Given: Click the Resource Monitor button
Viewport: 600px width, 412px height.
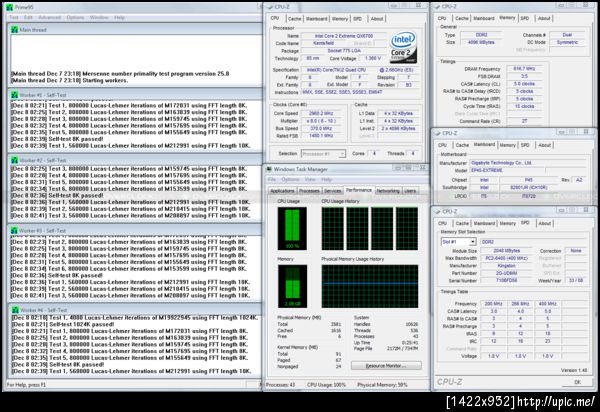Looking at the screenshot, I should pyautogui.click(x=386, y=366).
